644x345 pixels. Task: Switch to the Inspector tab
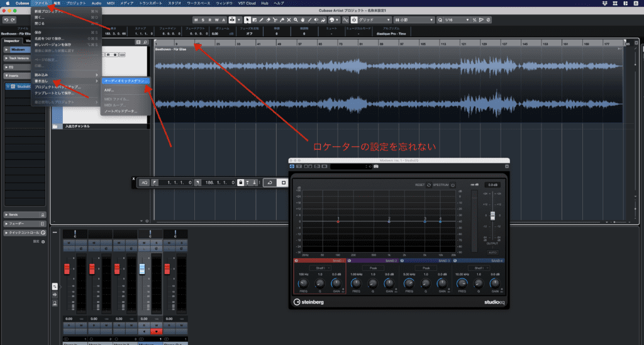point(11,41)
